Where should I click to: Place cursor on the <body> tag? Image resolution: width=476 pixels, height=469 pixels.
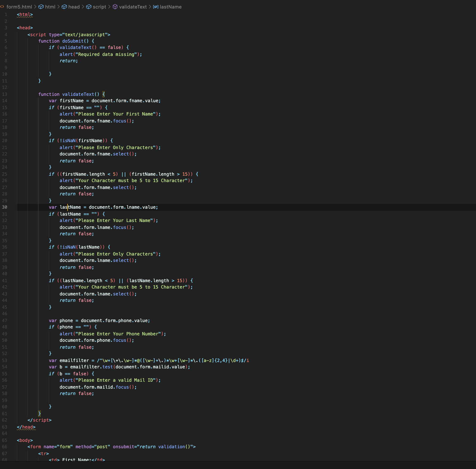click(x=24, y=440)
